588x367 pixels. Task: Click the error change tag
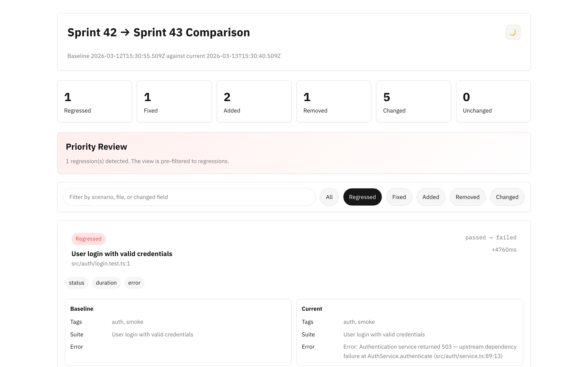tap(134, 283)
